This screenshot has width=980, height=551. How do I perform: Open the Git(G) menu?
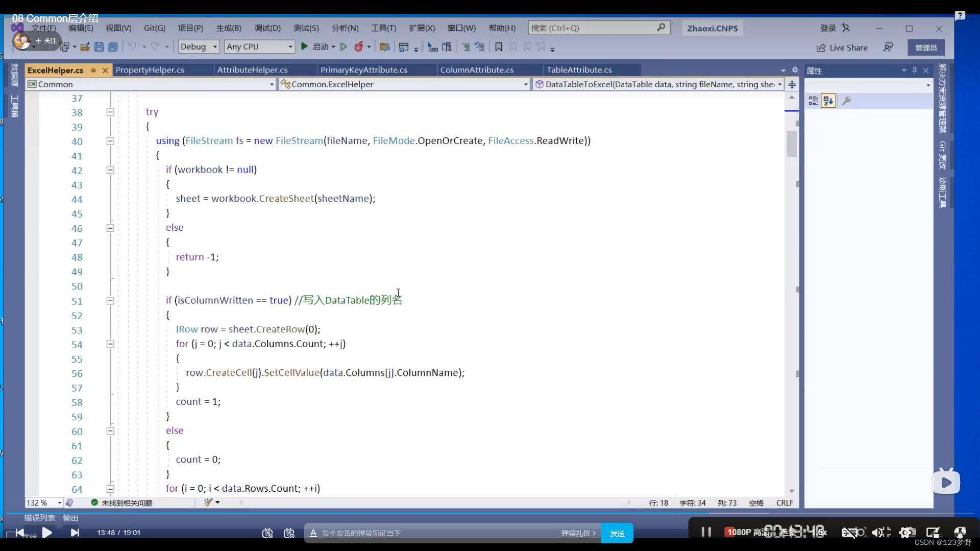tap(155, 28)
